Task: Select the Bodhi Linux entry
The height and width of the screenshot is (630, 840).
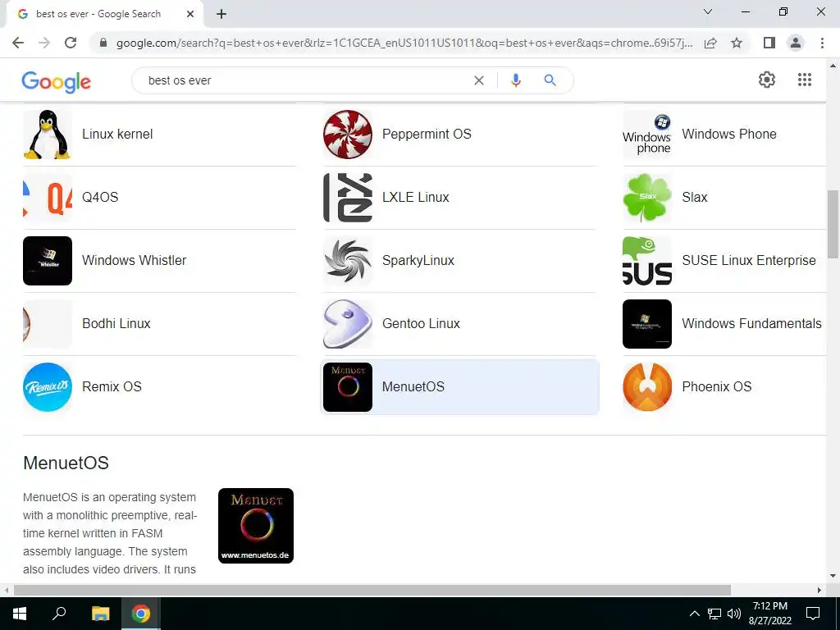Action: point(116,324)
